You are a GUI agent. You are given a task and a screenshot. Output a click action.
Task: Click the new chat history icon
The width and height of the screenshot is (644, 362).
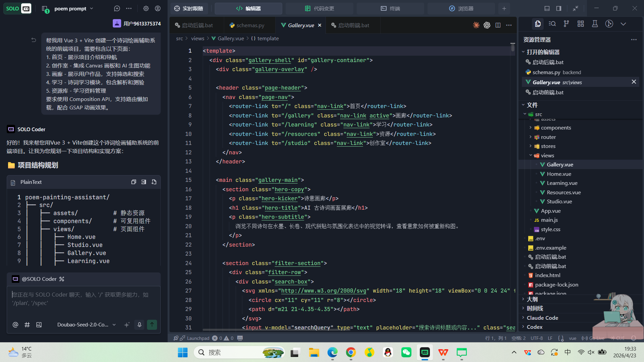pyautogui.click(x=117, y=8)
